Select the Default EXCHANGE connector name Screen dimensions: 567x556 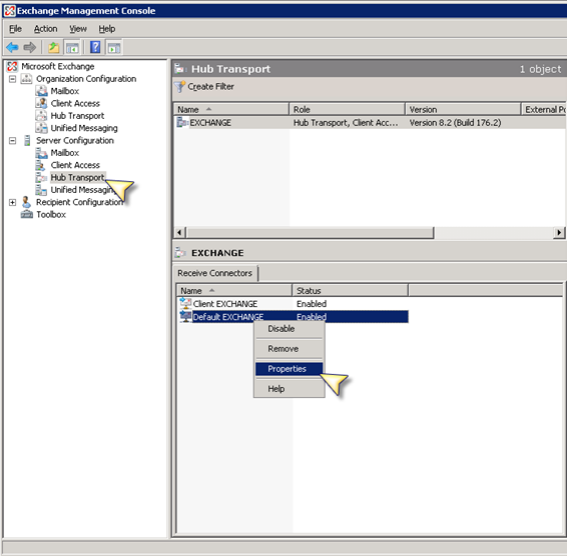[228, 317]
